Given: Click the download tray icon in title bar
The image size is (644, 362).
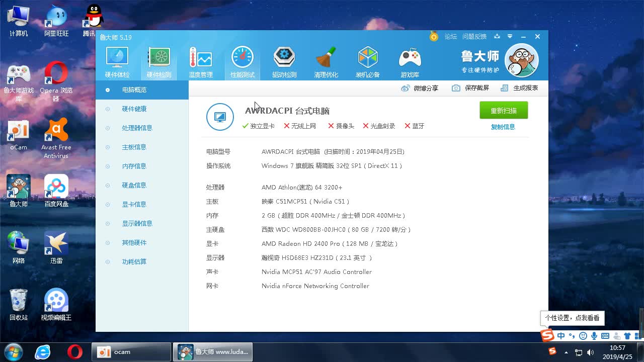Looking at the screenshot, I should coord(497,36).
